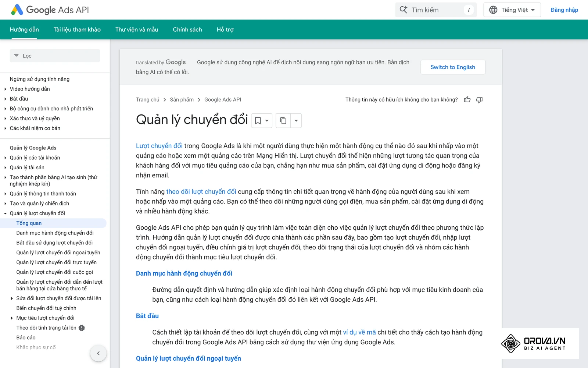The height and width of the screenshot is (368, 588).
Task: Switch to Tài liệu tham khảo tab
Action: pos(77,29)
